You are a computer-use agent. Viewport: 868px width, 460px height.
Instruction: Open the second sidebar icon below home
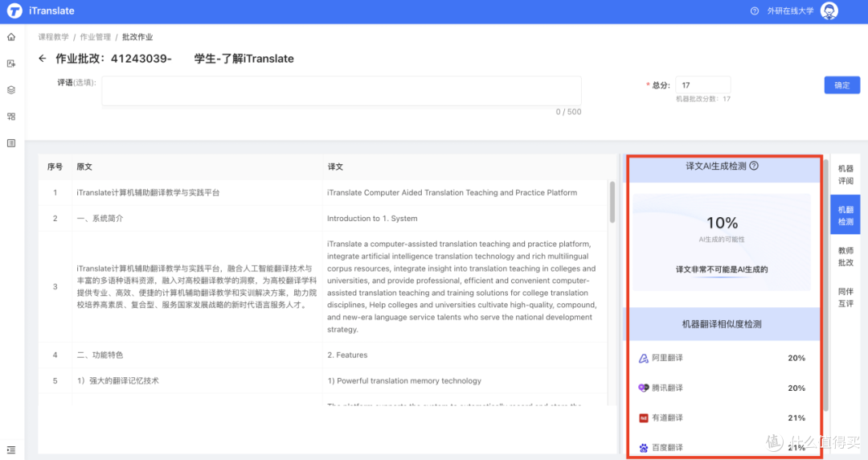coord(11,64)
